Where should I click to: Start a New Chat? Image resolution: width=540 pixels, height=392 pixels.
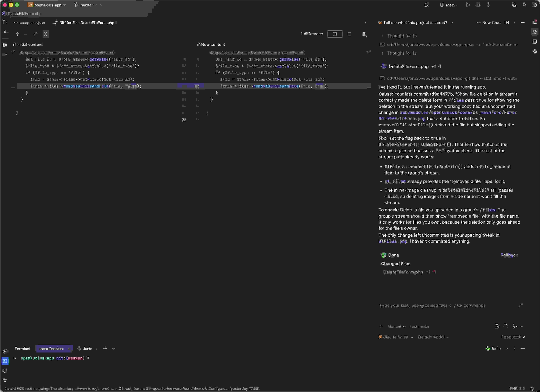(489, 23)
